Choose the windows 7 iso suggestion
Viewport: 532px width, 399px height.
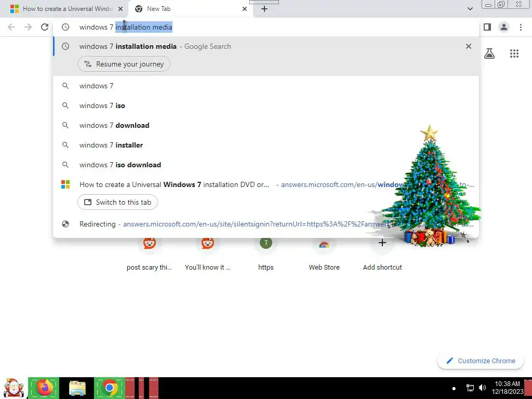(266, 105)
